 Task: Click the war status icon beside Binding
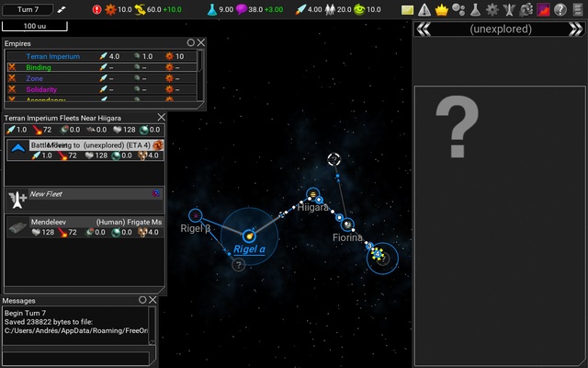click(12, 67)
